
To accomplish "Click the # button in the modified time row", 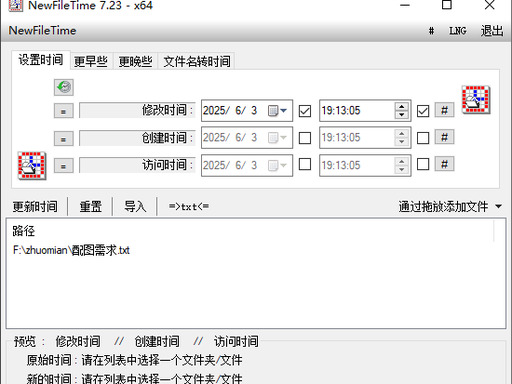I will 444,110.
